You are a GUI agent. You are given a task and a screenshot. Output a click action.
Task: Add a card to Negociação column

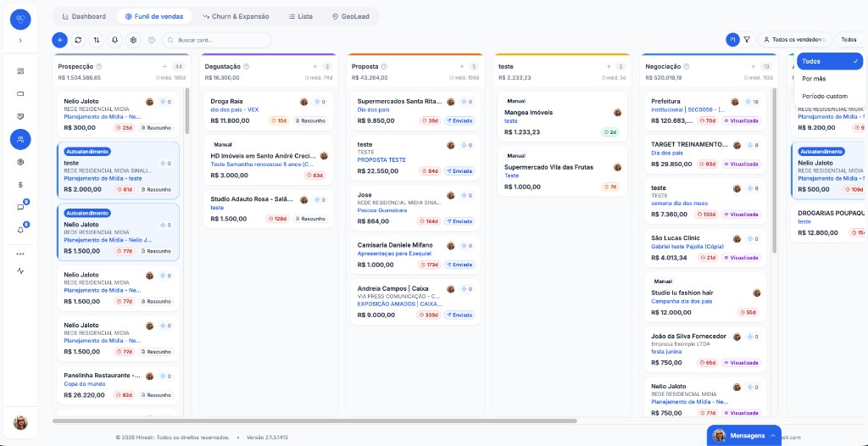[753, 66]
